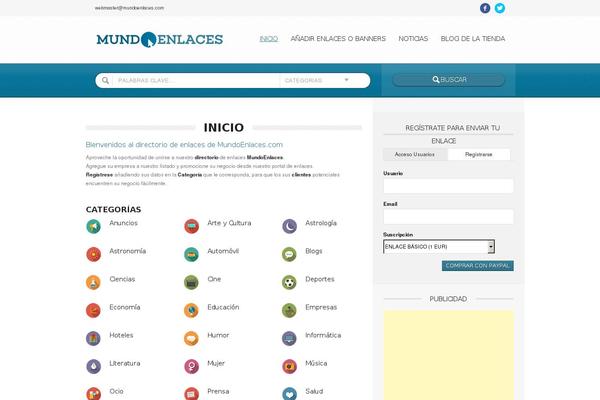The image size is (600, 400).
Task: Click the Anuncios megaphone icon
Action: click(93, 226)
